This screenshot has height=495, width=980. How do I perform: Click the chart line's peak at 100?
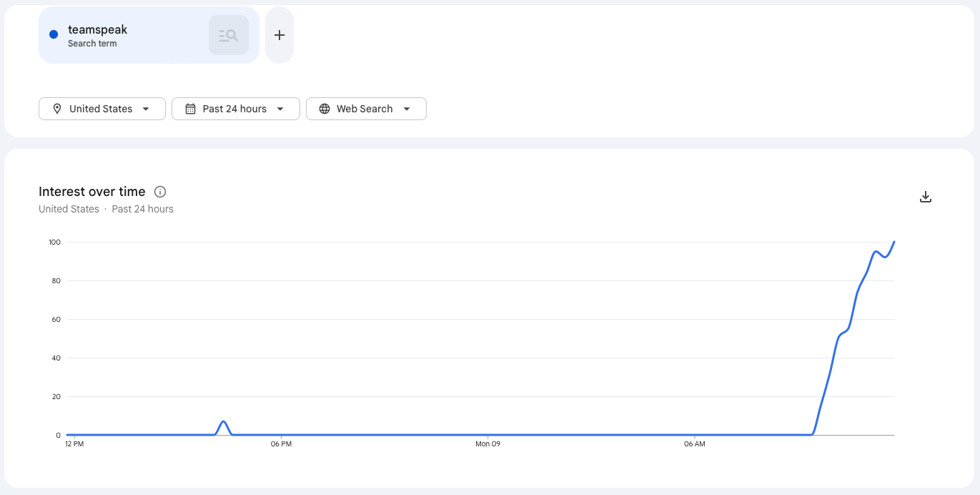(x=894, y=242)
